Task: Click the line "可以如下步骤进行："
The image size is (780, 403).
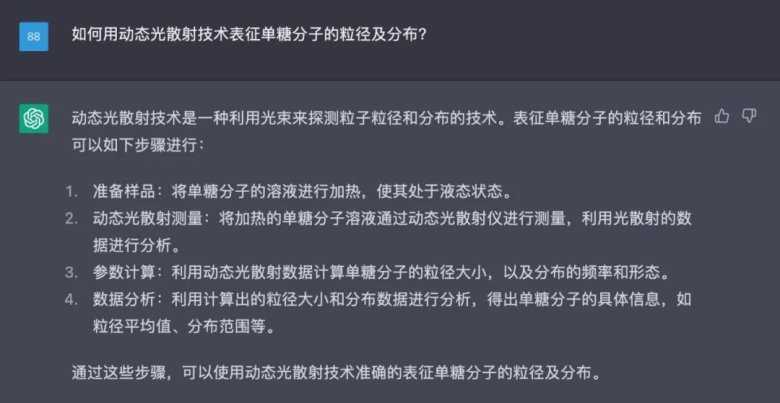Action: 137,144
